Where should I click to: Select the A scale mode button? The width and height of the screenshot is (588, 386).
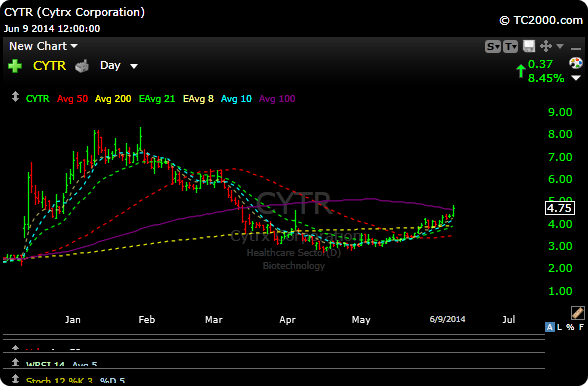click(x=550, y=327)
